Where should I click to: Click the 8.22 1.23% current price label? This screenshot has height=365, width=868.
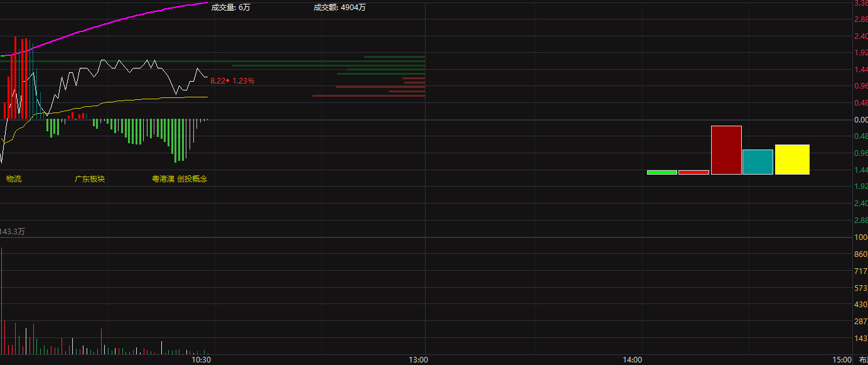coord(232,81)
